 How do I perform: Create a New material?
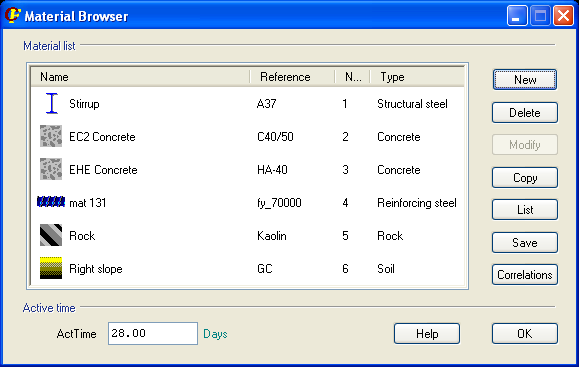[525, 80]
